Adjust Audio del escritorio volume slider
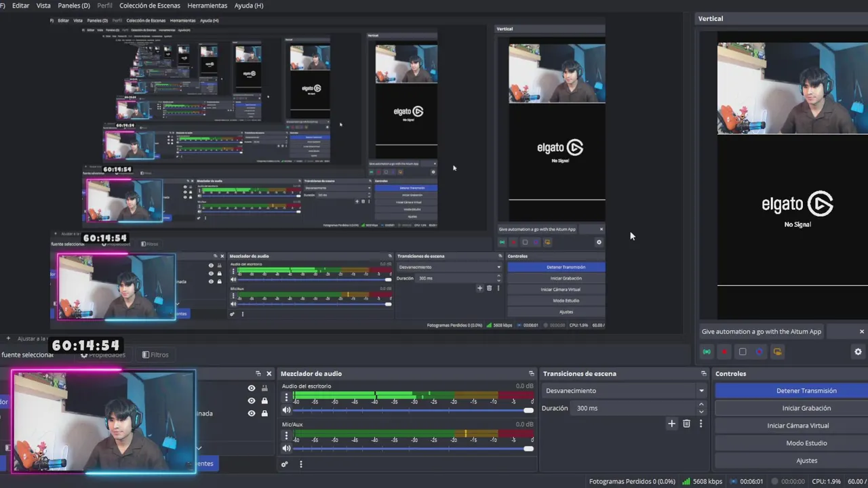The height and width of the screenshot is (488, 868). click(413, 410)
